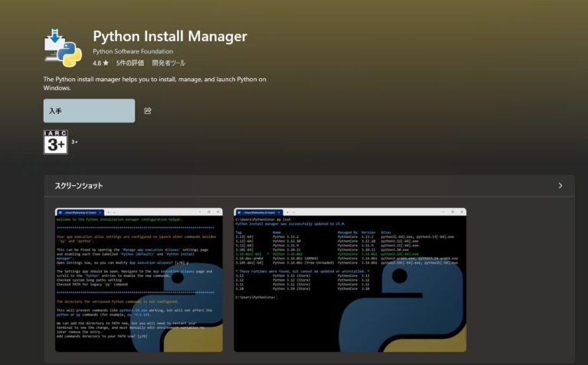
Task: Open the 開発者ツール category link
Action: point(168,63)
